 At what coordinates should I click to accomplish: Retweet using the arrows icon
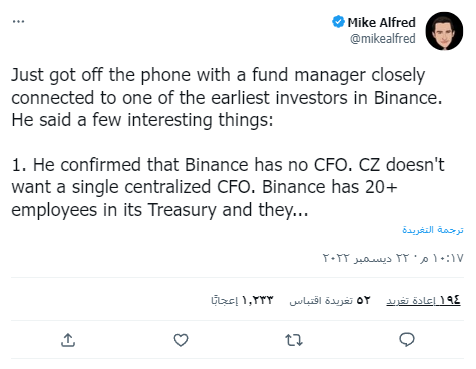(294, 340)
